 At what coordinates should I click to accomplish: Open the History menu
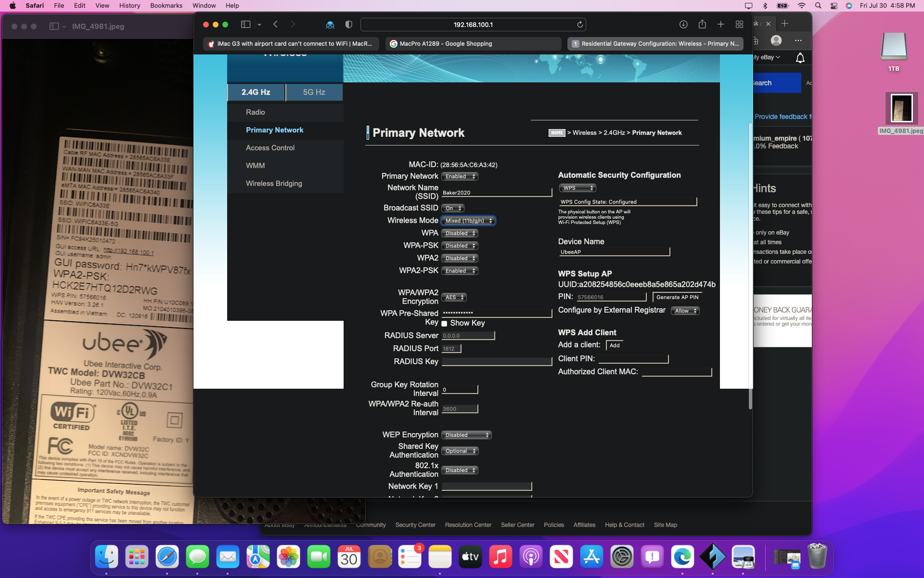129,5
